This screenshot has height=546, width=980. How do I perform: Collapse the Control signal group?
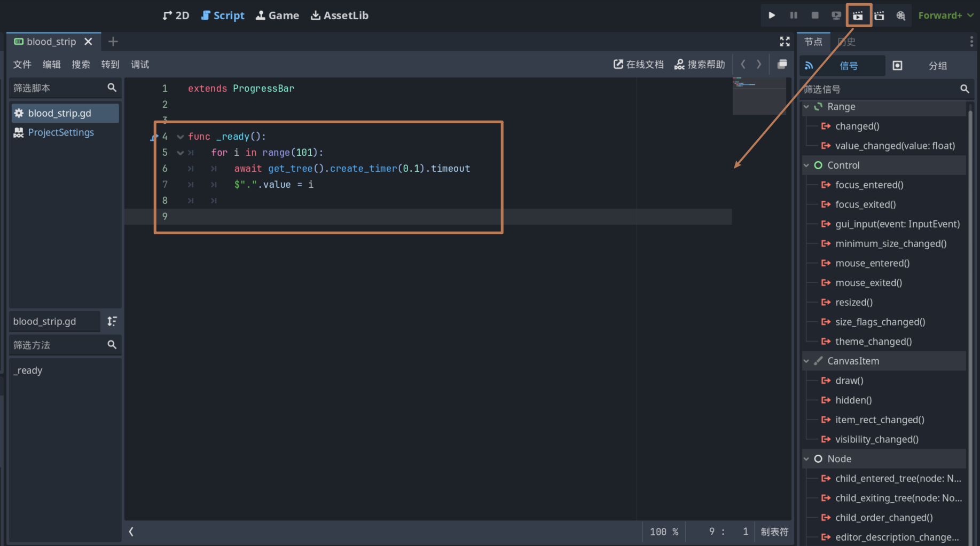click(x=806, y=165)
